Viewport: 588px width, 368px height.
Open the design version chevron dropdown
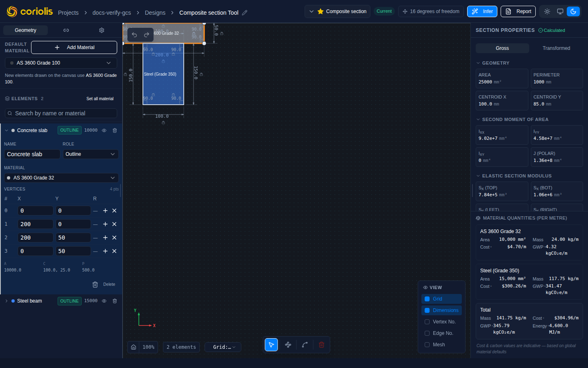(x=312, y=11)
